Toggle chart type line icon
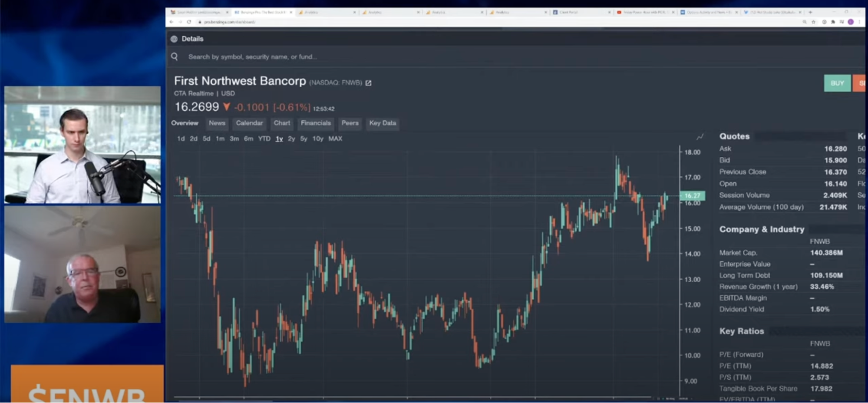The image size is (868, 403). tap(700, 137)
